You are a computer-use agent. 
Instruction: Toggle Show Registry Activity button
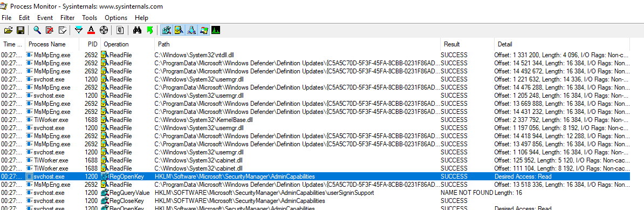point(166,30)
